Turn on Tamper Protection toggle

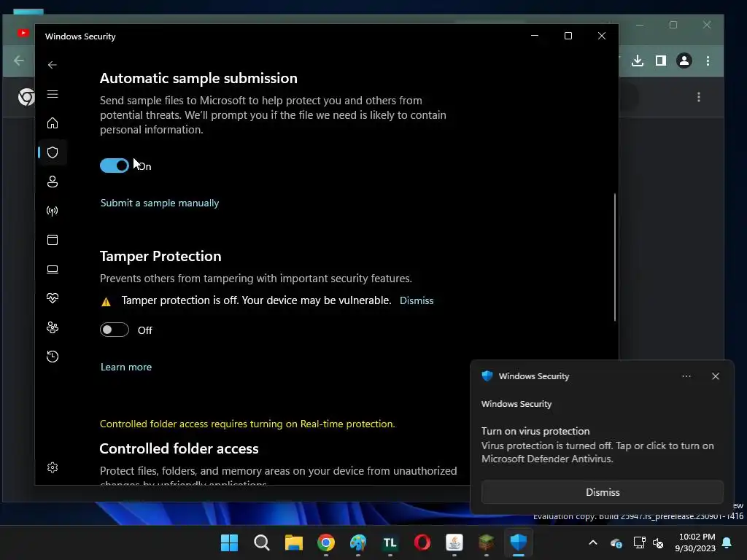[115, 330]
